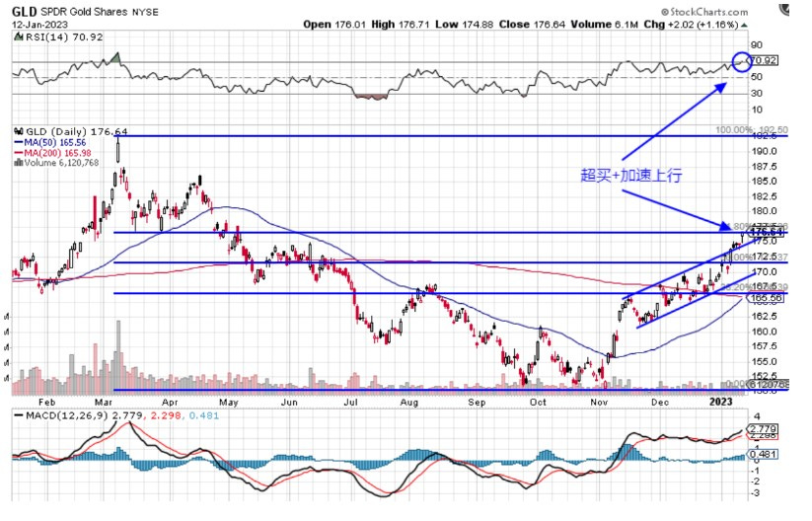The width and height of the screenshot is (812, 521).
Task: Click the Dec label on the time axis
Action: (x=660, y=403)
